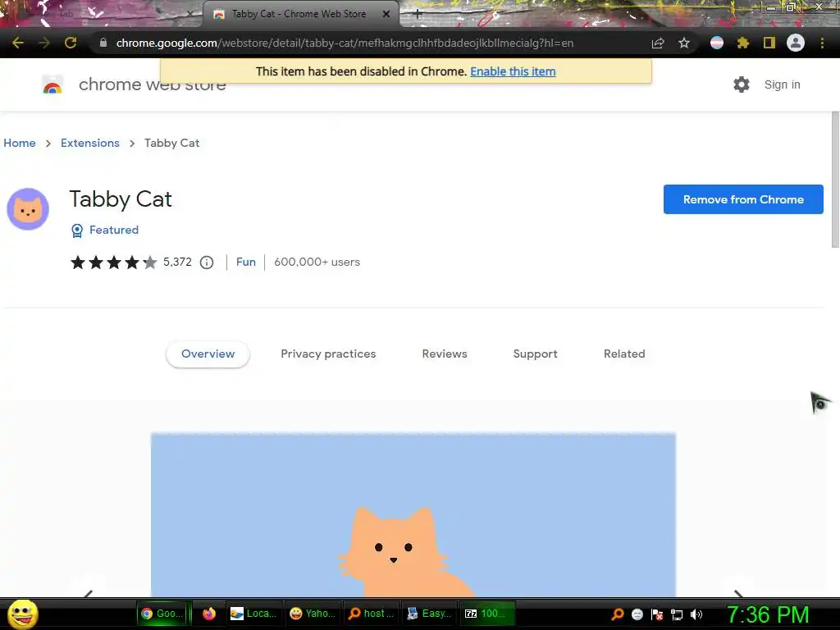840x630 pixels.
Task: Click the Featured label
Action: tap(114, 230)
